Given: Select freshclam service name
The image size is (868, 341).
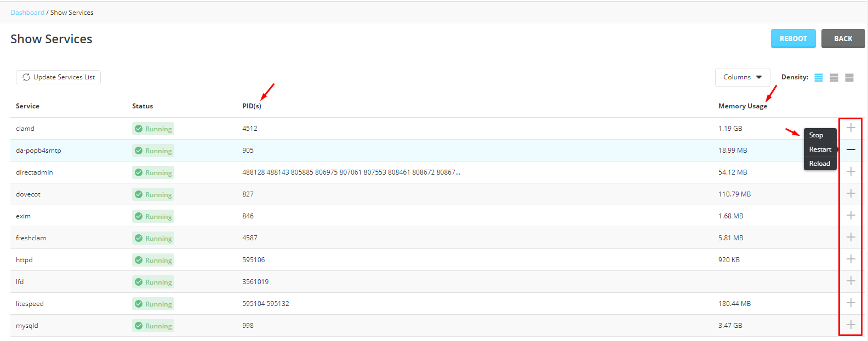Looking at the screenshot, I should [31, 238].
